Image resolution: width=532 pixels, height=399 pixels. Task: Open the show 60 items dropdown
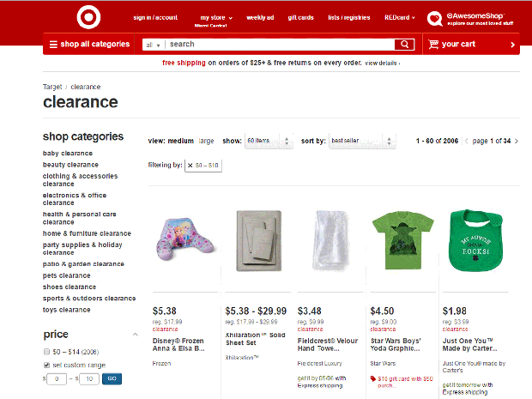[270, 141]
